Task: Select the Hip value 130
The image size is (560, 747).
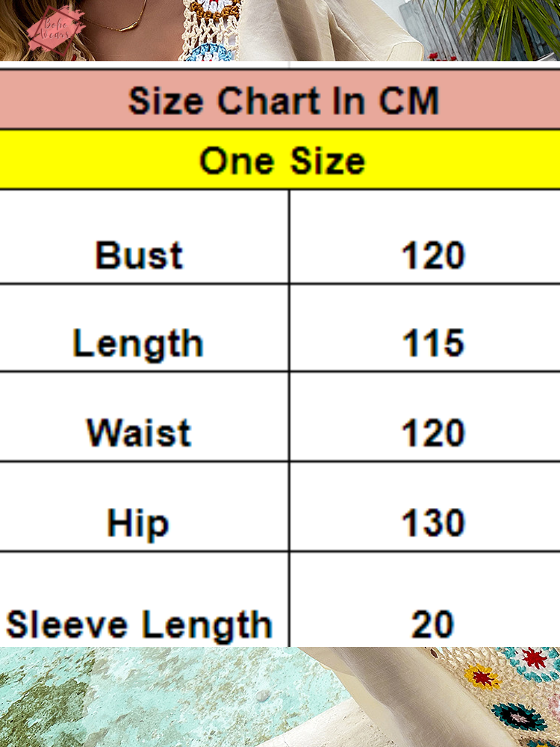Action: coord(433,522)
